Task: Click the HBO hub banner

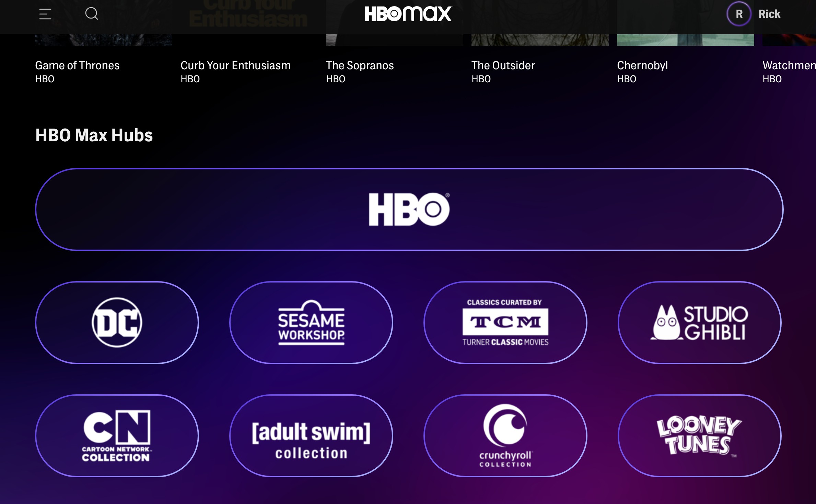Action: click(x=408, y=210)
